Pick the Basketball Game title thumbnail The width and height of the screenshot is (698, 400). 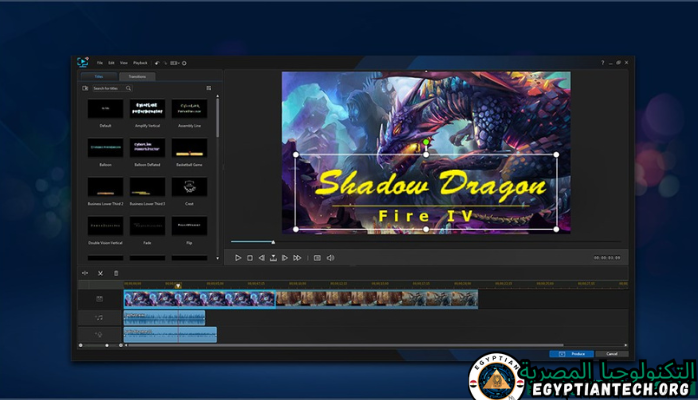[x=189, y=147]
